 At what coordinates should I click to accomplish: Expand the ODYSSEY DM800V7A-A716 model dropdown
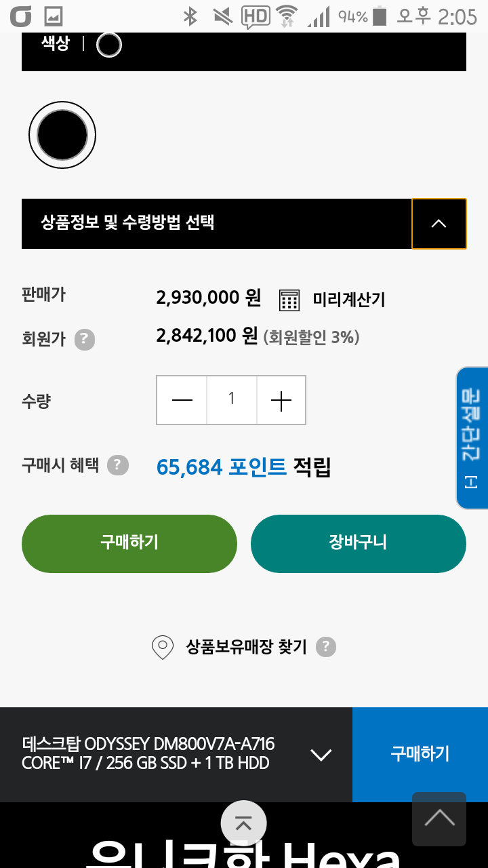(320, 754)
